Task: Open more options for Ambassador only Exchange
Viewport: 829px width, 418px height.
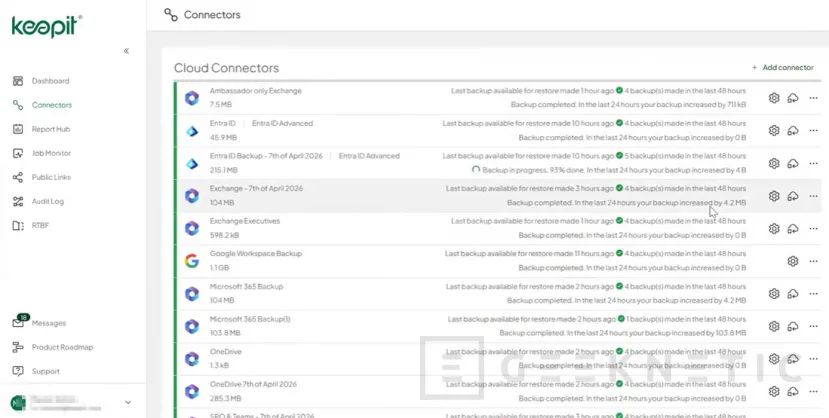Action: pos(813,98)
